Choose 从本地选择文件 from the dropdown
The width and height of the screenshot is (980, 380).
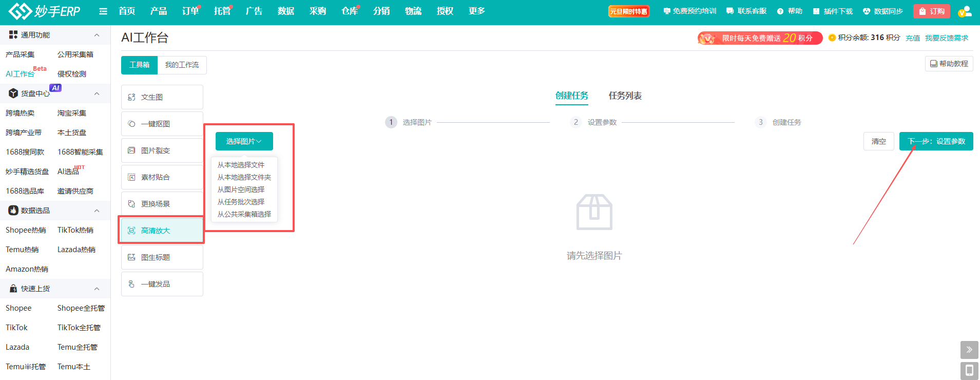241,165
